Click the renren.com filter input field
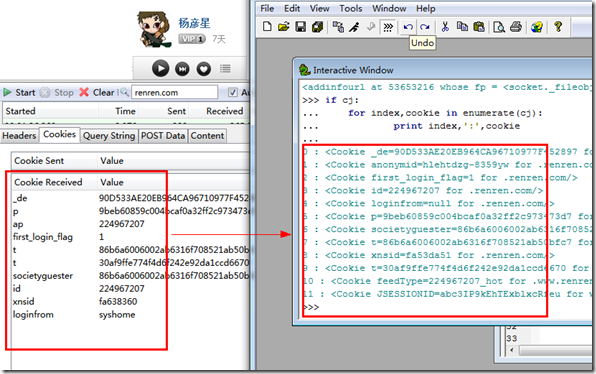This screenshot has height=374, width=596. 174,92
